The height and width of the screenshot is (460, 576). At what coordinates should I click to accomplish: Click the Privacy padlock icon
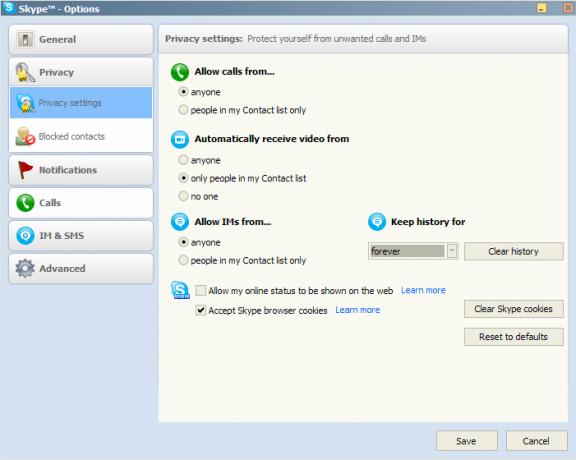coord(25,72)
